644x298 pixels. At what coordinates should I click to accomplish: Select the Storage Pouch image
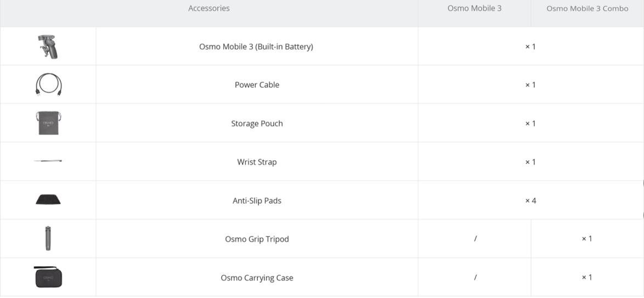(48, 123)
